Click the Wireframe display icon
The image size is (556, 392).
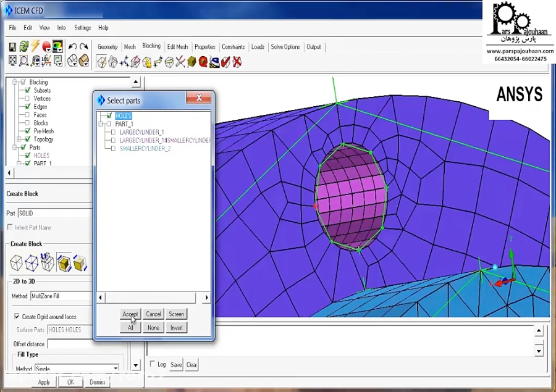(x=72, y=60)
